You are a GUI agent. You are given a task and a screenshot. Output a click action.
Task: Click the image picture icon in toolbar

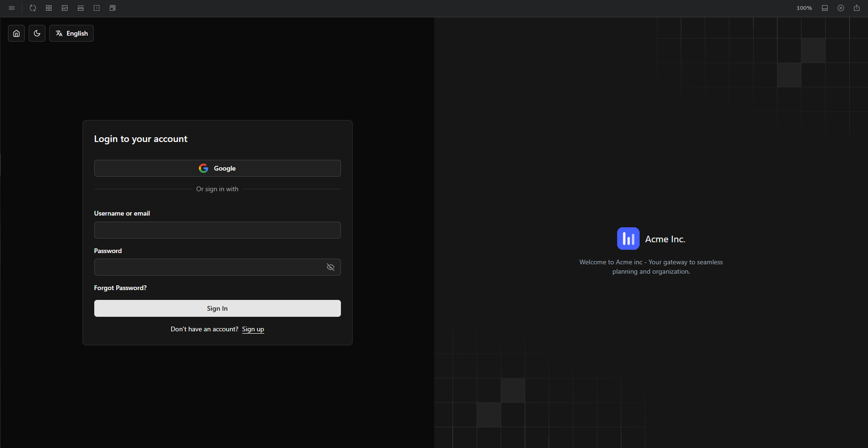(65, 8)
